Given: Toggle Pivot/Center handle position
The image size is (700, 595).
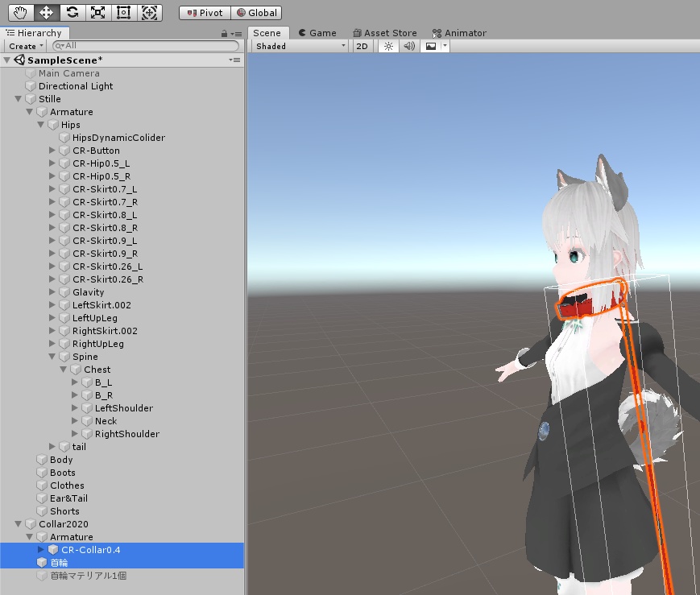Looking at the screenshot, I should (x=205, y=13).
